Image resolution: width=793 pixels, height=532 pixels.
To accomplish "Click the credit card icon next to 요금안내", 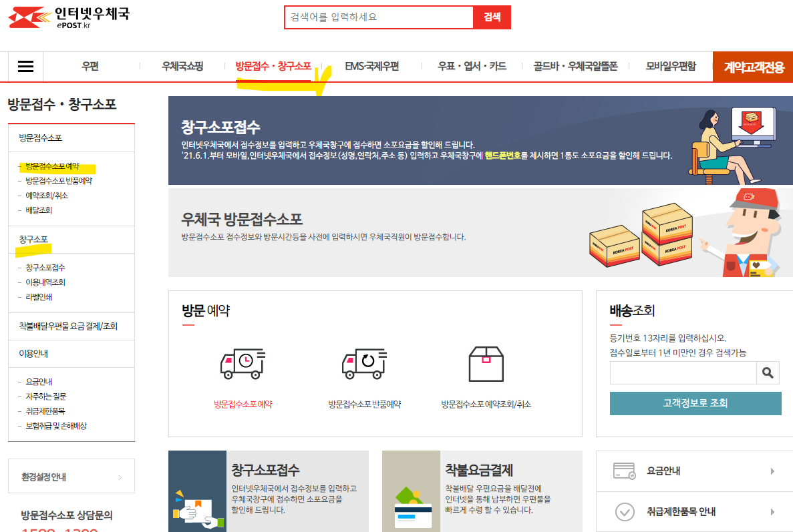I will click(x=625, y=471).
